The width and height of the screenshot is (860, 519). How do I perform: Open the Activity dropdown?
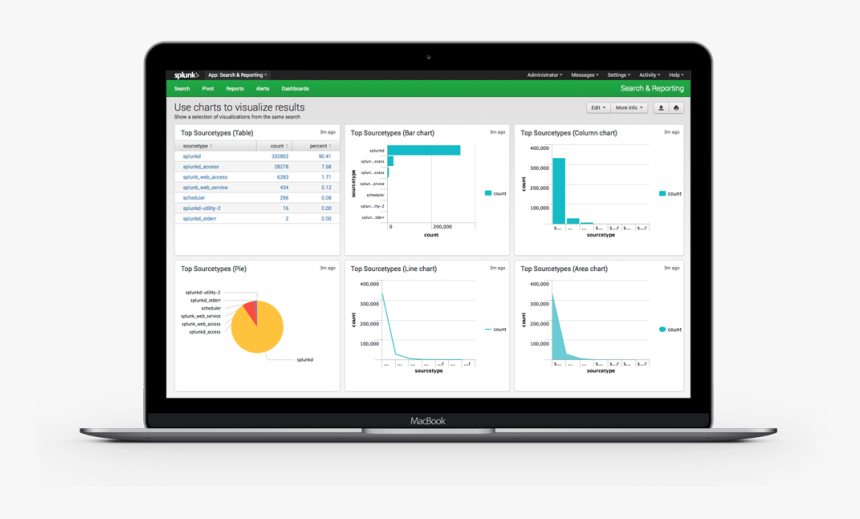(x=649, y=75)
